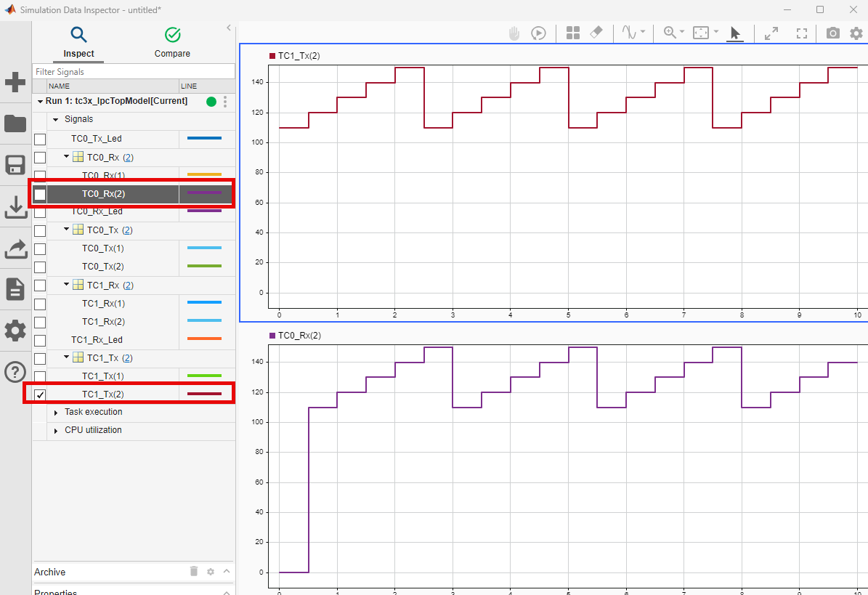Click the Export share-arrow icon

click(x=15, y=248)
